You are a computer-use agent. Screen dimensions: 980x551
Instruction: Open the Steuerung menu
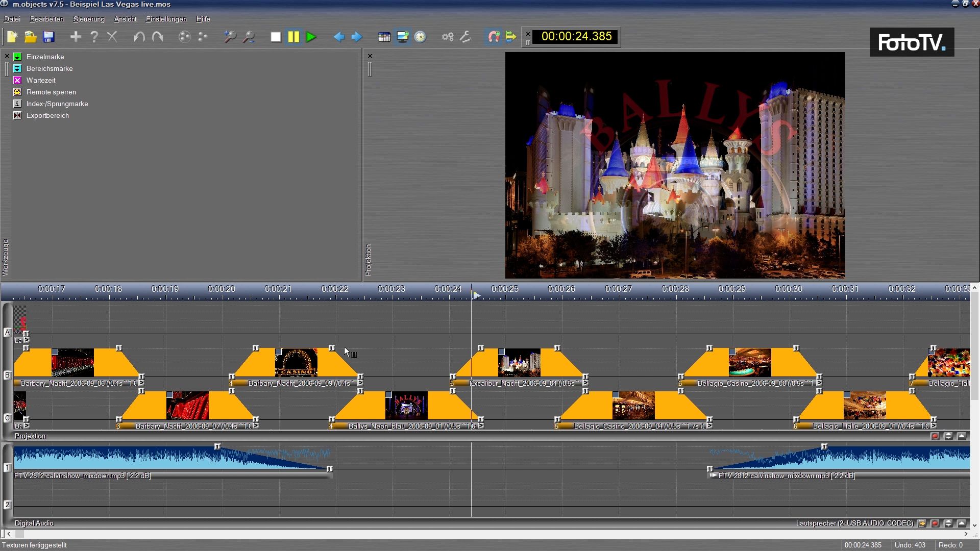(89, 19)
